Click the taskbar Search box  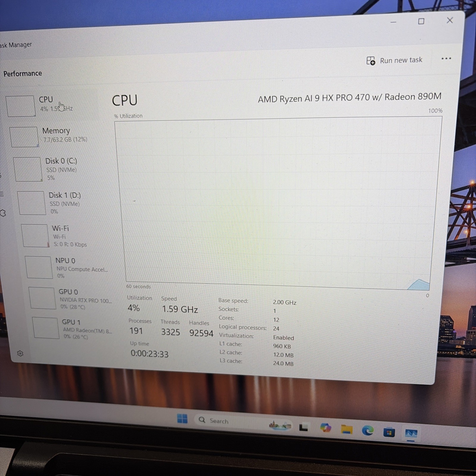click(x=244, y=422)
